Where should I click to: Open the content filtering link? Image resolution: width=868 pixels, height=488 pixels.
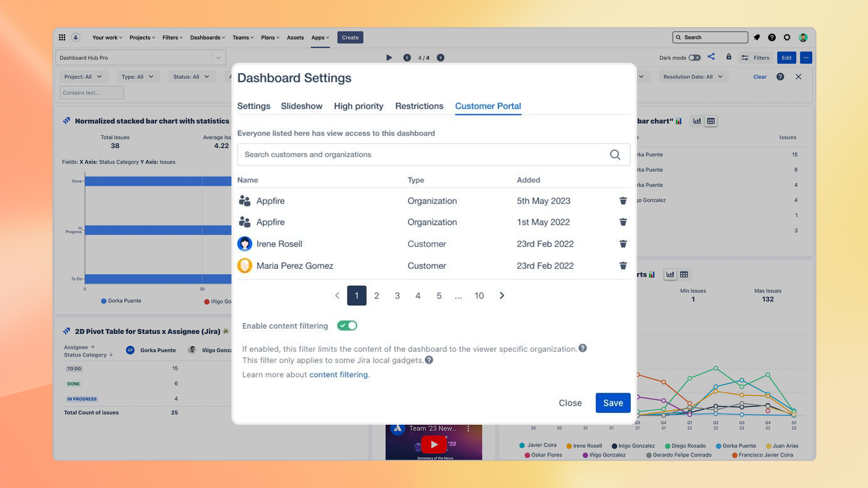click(x=339, y=375)
